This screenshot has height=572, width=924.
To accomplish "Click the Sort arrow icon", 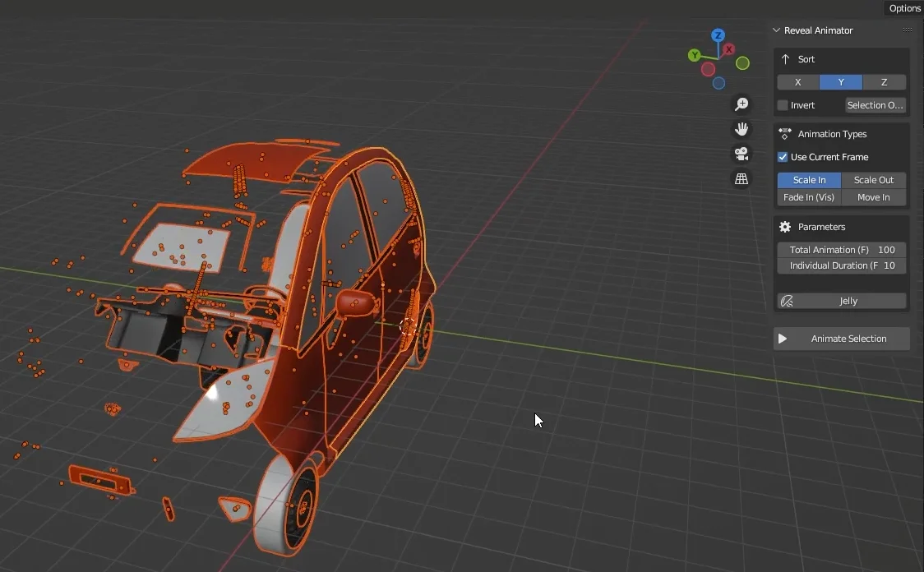I will (x=786, y=58).
